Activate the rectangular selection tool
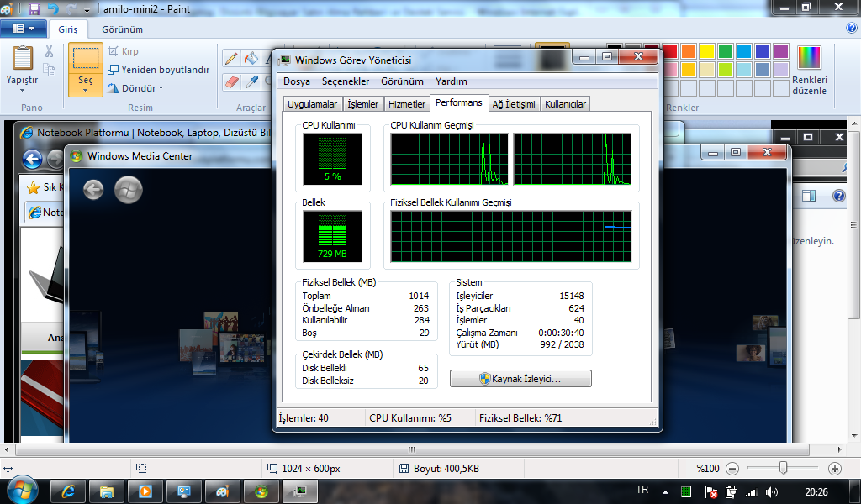Image resolution: width=861 pixels, height=504 pixels. (86, 58)
